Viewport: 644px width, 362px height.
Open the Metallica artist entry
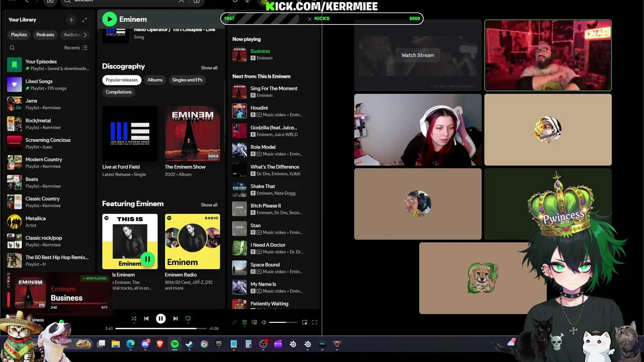coord(48,222)
